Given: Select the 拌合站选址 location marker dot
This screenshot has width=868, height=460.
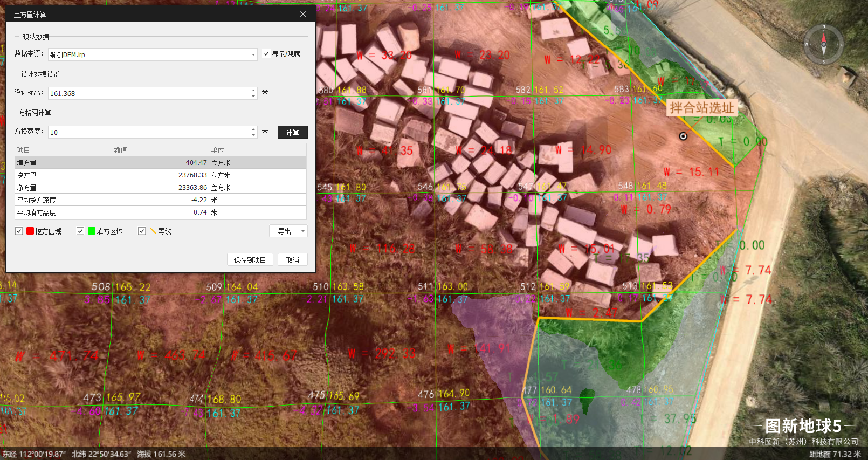Looking at the screenshot, I should [683, 136].
